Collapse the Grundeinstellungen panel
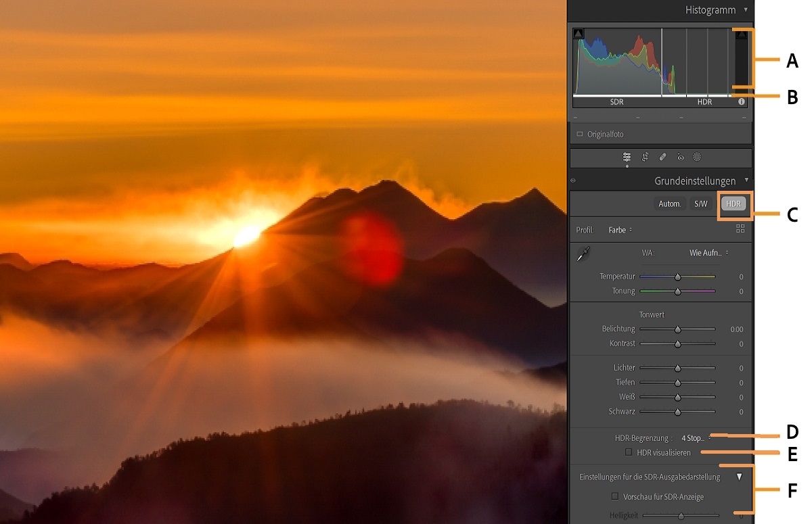This screenshot has width=812, height=524. [x=747, y=180]
